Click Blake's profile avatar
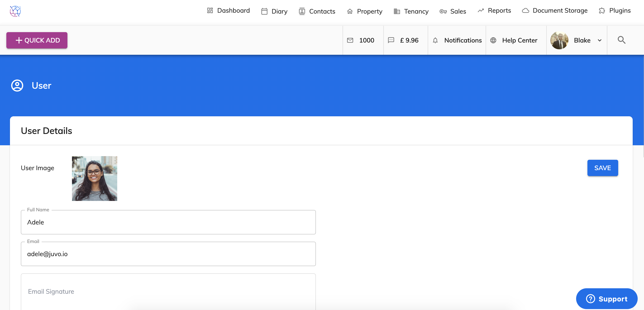The image size is (644, 310). pyautogui.click(x=559, y=40)
